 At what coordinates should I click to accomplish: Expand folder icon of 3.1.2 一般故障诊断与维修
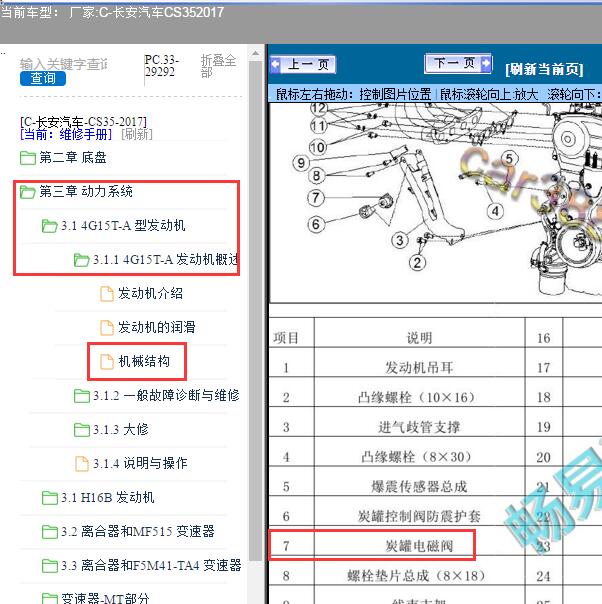tap(82, 396)
